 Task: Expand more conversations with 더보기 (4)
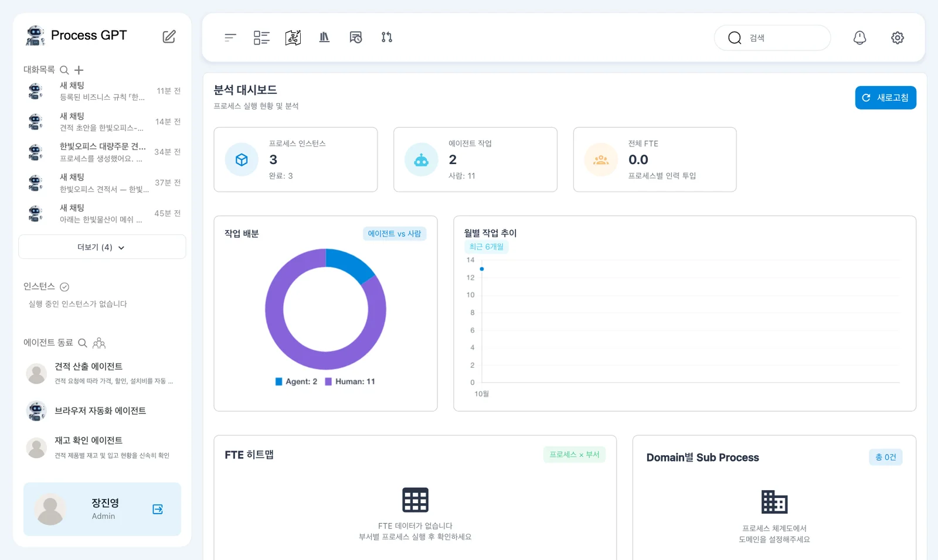(102, 247)
